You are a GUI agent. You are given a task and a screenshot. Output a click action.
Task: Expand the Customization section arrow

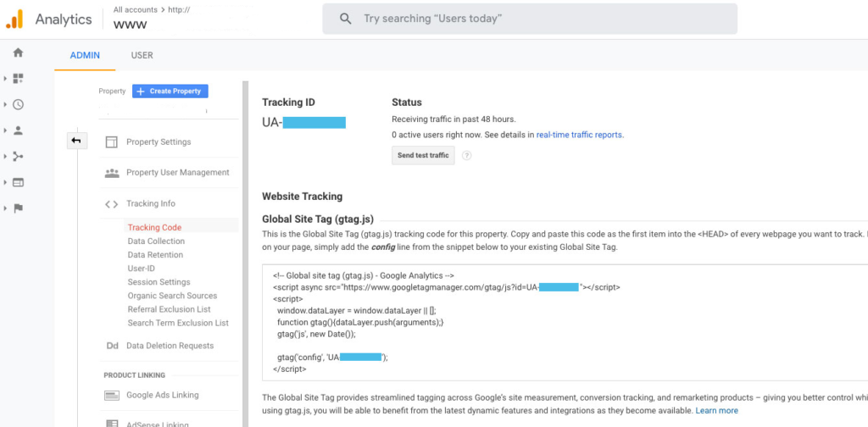click(x=5, y=79)
